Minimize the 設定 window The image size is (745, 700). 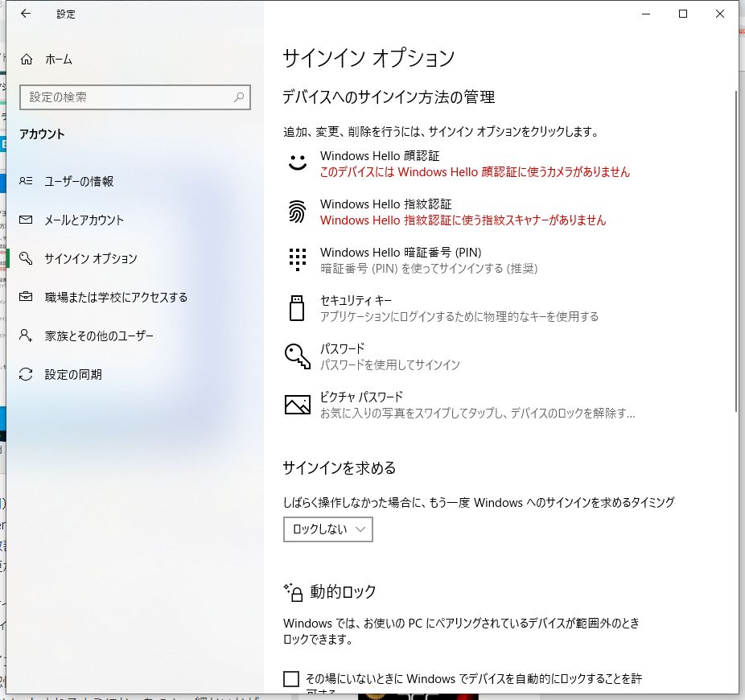646,14
